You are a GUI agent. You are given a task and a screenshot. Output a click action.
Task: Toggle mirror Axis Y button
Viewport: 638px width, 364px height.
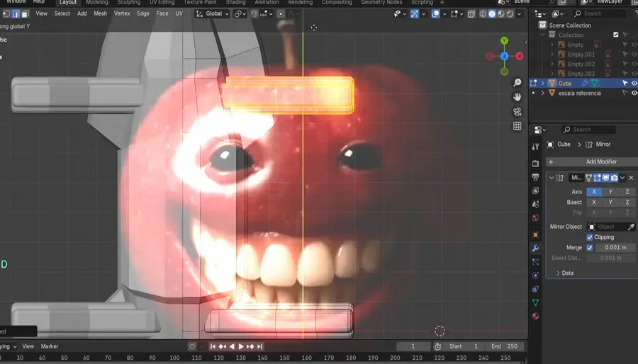[610, 192]
